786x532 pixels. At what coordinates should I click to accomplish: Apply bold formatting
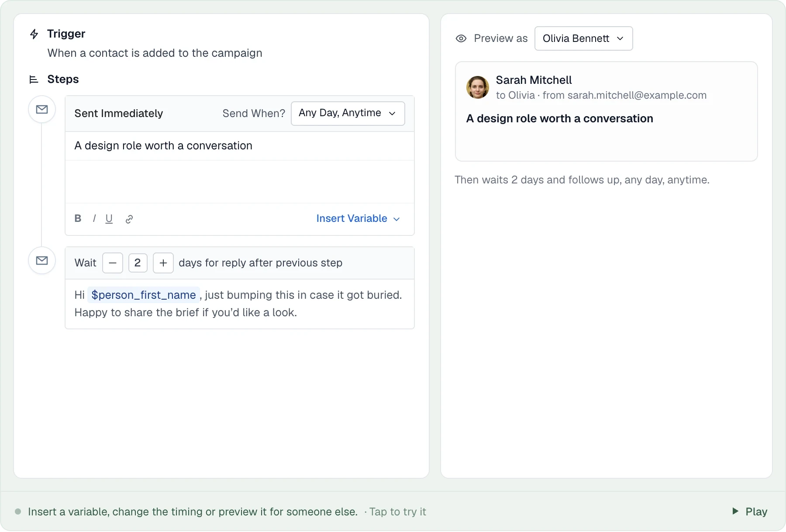coord(78,218)
